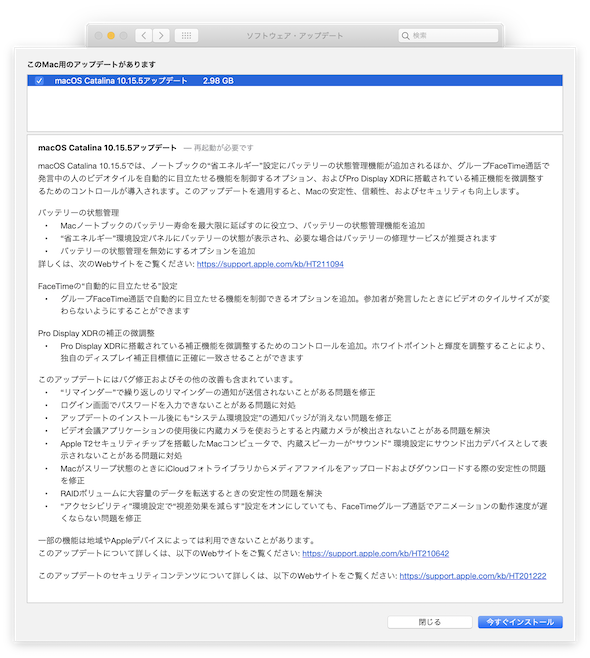The image size is (590, 658).
Task: Uncheck the macOS Catalina 10.15.5 update checkbox
Action: (39, 81)
